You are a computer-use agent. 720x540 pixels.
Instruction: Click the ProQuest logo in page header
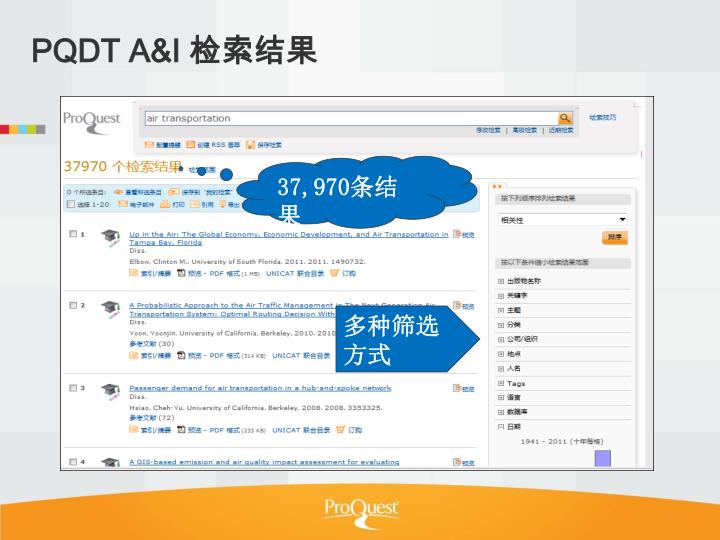pos(92,122)
